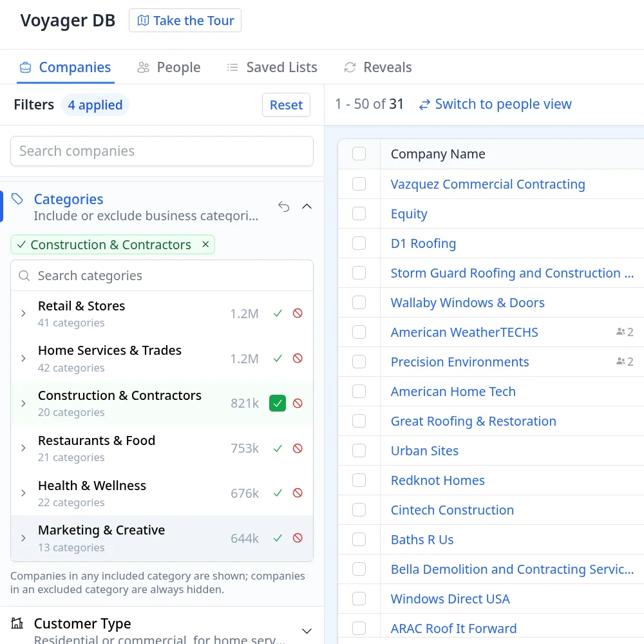
Task: Reset all applied filters
Action: pyautogui.click(x=287, y=105)
